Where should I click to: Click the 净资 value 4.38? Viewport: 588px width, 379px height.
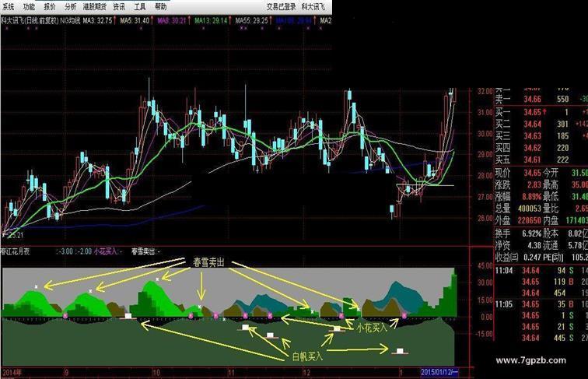pyautogui.click(x=534, y=245)
